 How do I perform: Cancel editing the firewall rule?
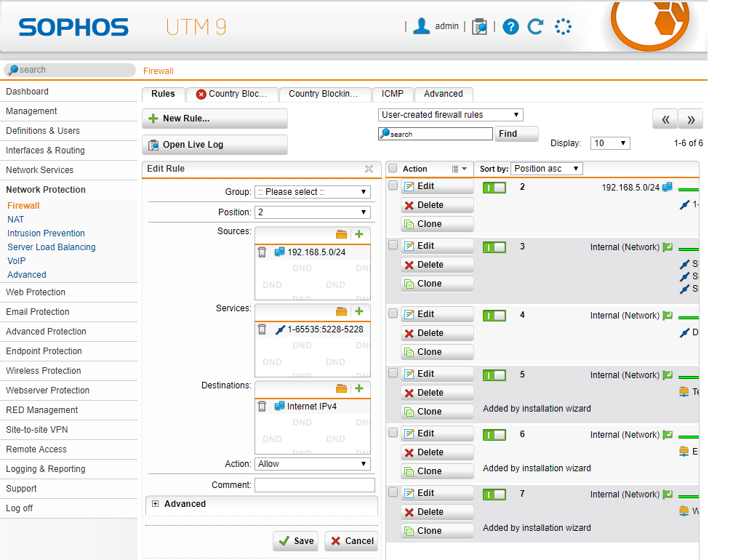(351, 541)
